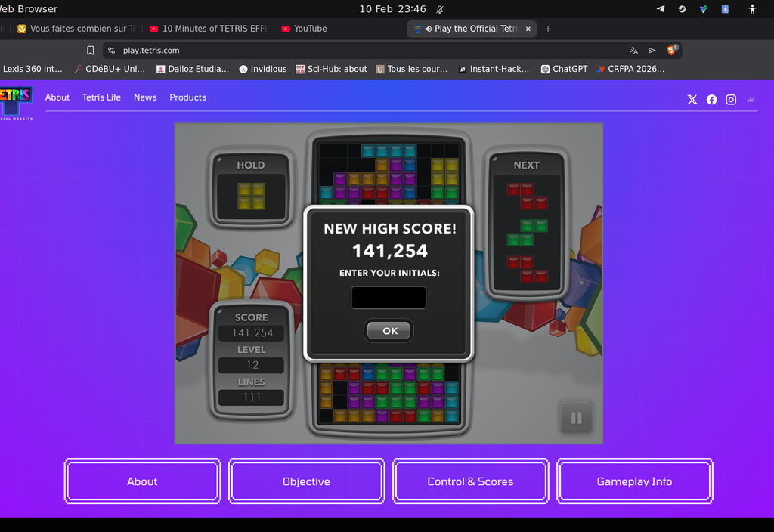Click the OK button in high score dialog
This screenshot has width=774, height=532.
point(389,331)
